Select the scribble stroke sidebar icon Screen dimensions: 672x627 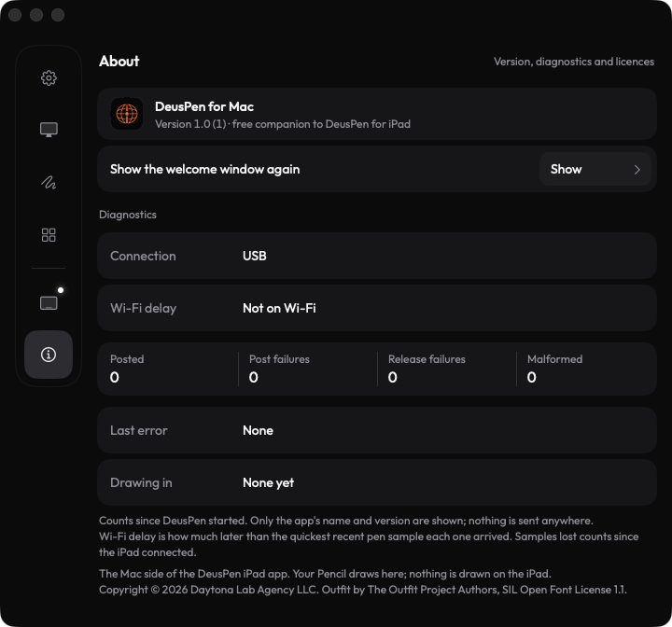click(49, 183)
